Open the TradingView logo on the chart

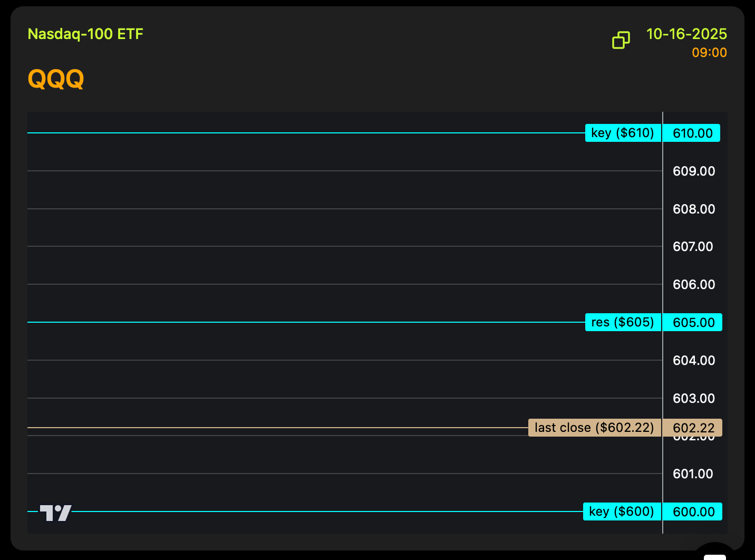(55, 513)
